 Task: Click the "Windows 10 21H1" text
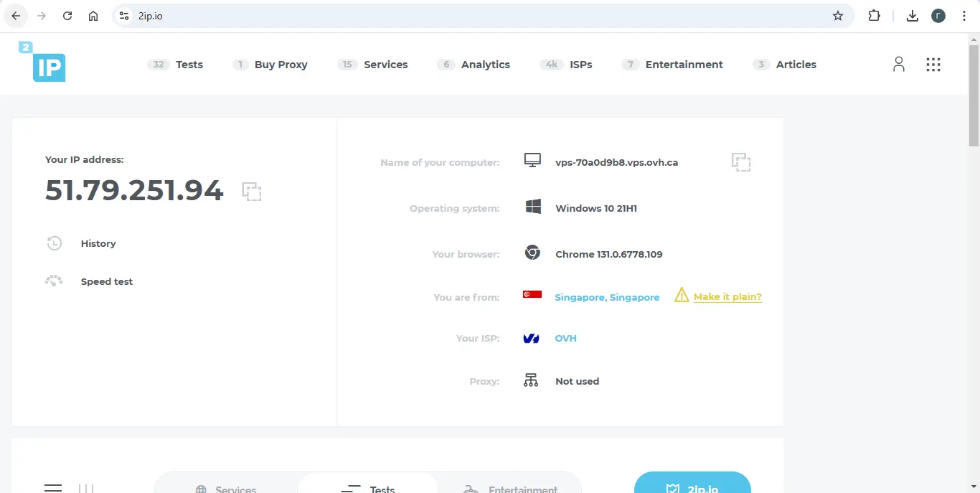pos(596,208)
